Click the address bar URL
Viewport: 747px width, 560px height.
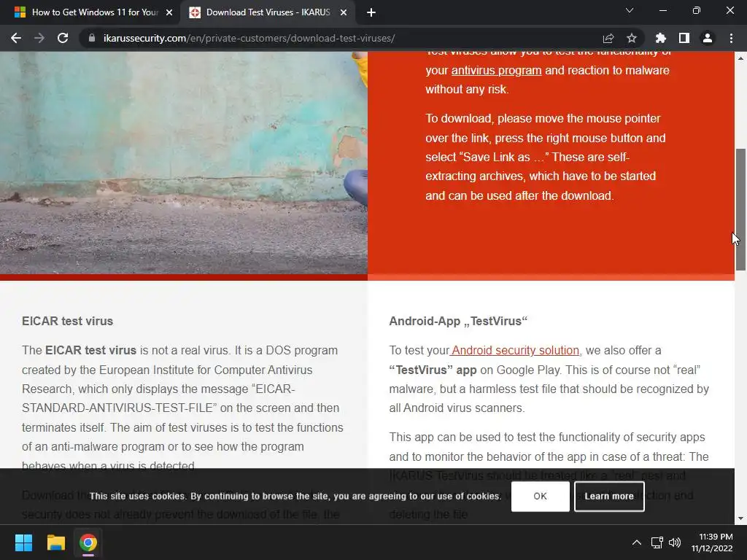point(249,38)
